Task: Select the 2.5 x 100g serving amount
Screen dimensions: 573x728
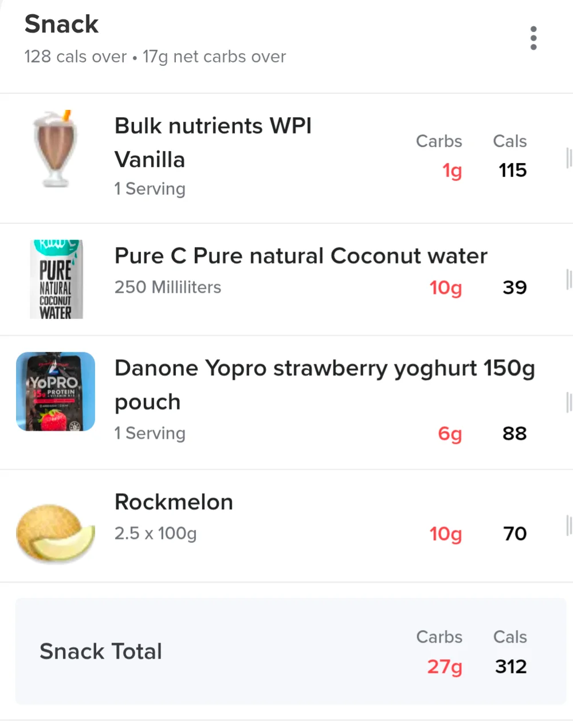Action: [155, 533]
